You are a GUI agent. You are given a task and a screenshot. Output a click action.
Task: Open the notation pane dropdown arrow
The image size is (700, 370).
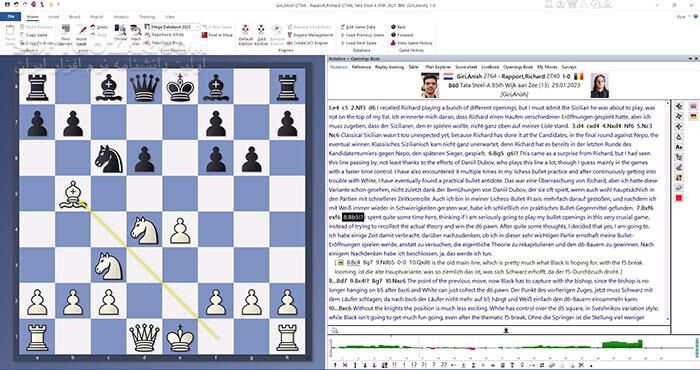tap(690, 58)
